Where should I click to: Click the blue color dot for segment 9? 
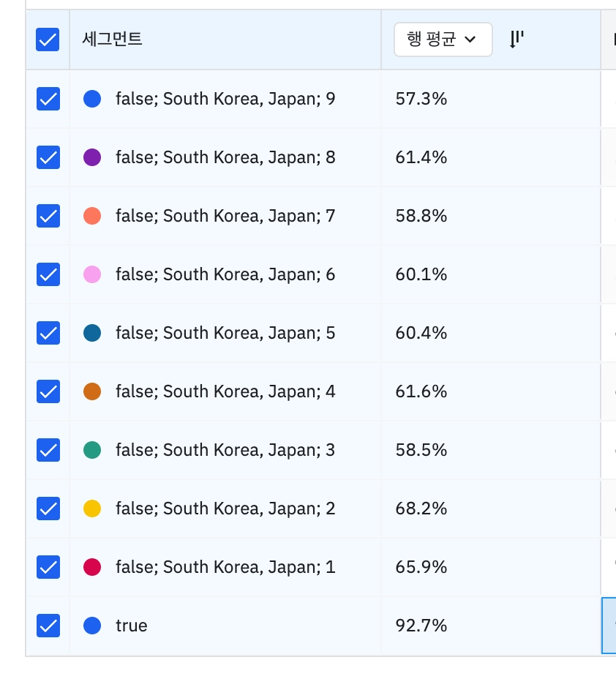tap(92, 99)
